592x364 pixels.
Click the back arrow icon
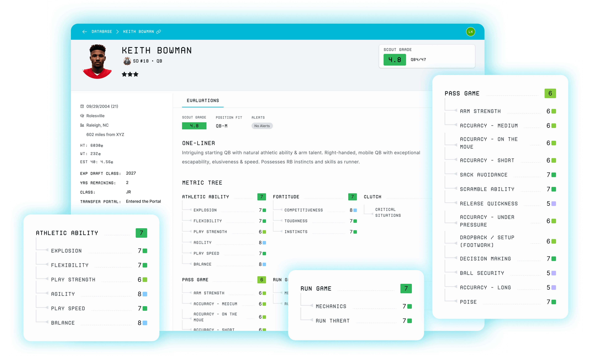pos(84,32)
